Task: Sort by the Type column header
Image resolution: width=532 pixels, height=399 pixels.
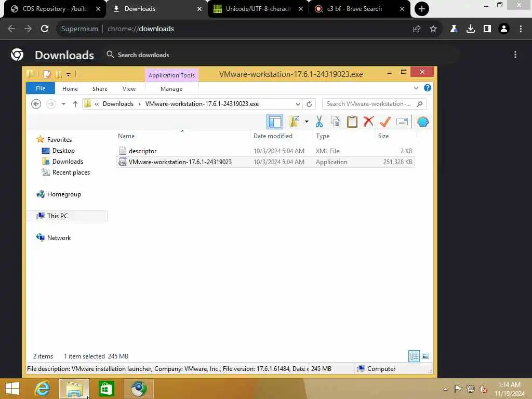Action: coord(323,136)
